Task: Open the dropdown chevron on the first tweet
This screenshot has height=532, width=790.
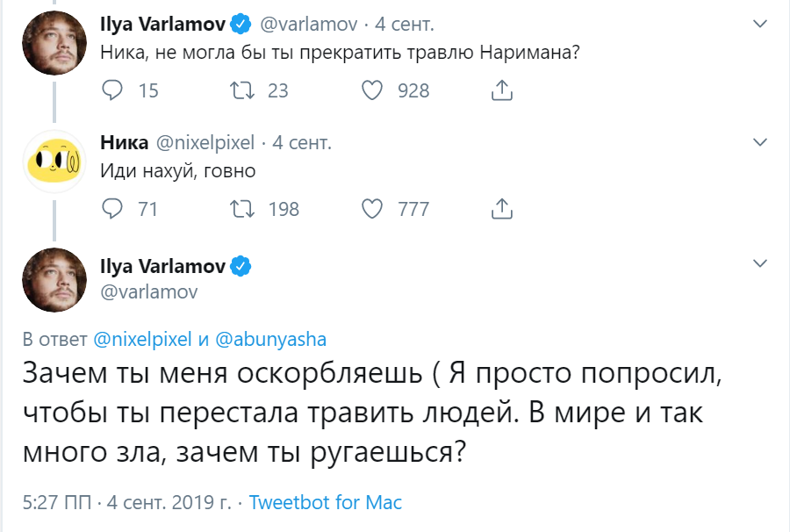Action: point(760,24)
